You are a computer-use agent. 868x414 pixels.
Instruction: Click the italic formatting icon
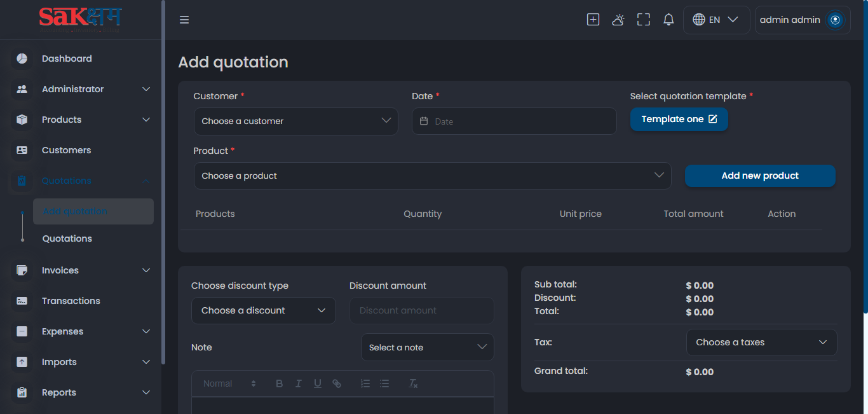click(299, 383)
